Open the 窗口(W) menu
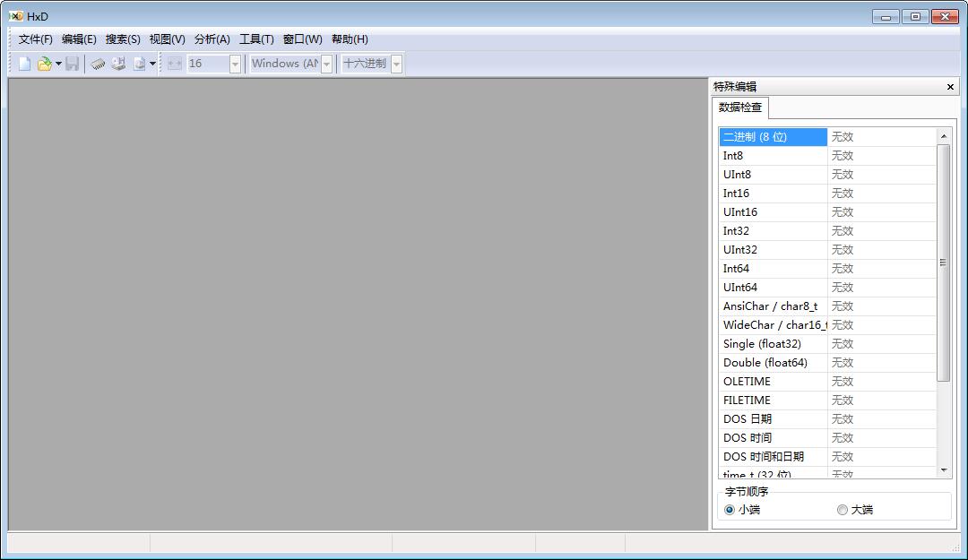This screenshot has height=560, width=968. pyautogui.click(x=303, y=39)
